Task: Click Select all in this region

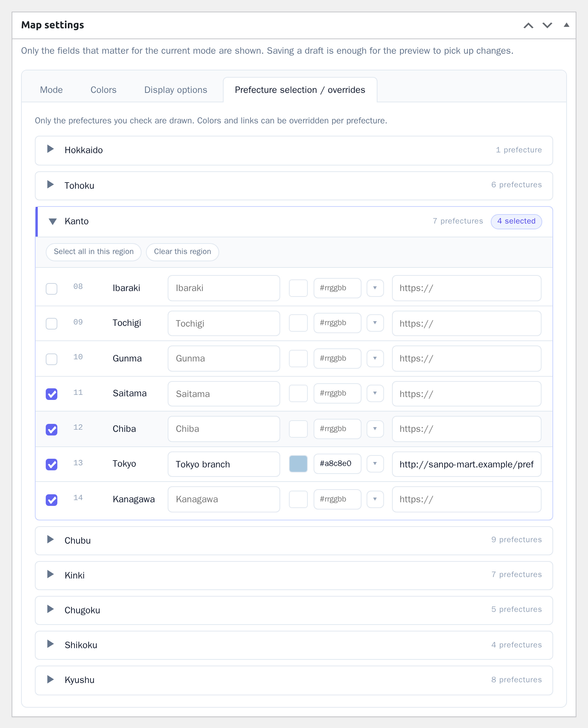Action: pos(94,252)
